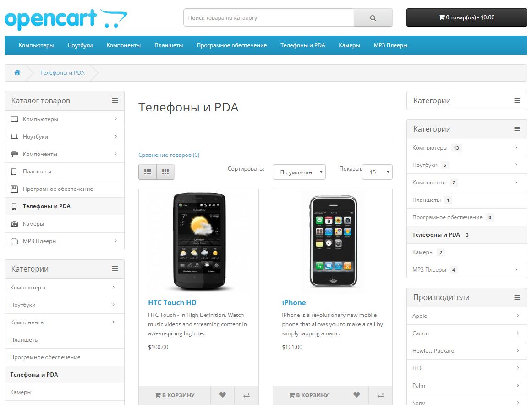Click hamburger icon in Производители panel header

[x=517, y=297]
